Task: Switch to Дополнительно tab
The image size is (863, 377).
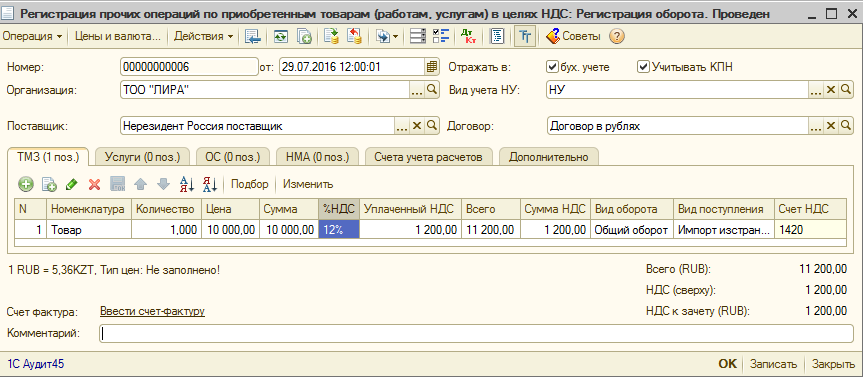Action: 549,157
